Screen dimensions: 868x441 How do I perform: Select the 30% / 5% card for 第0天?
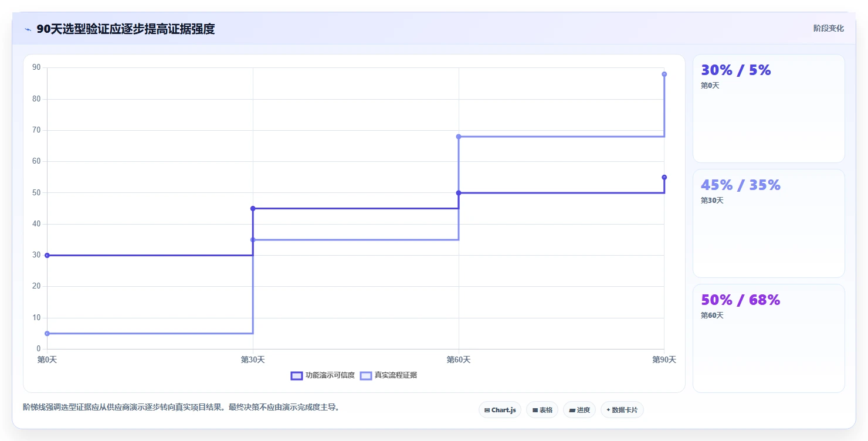769,108
